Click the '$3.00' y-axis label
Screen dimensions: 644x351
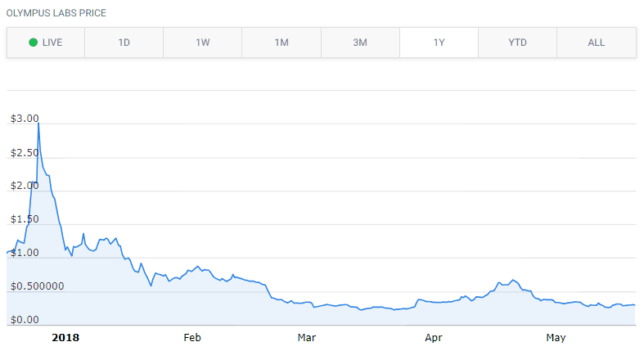tap(25, 119)
